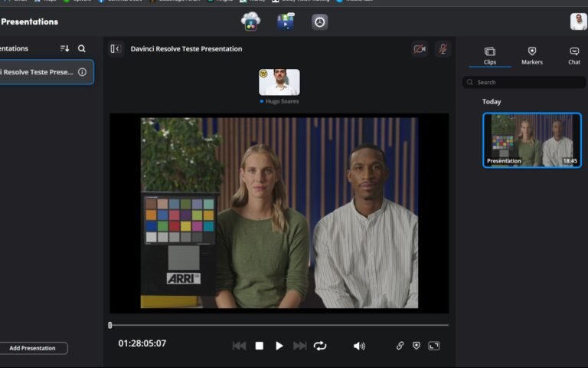Skip to the next clip
Viewport: 588px width, 368px height.
coord(299,346)
